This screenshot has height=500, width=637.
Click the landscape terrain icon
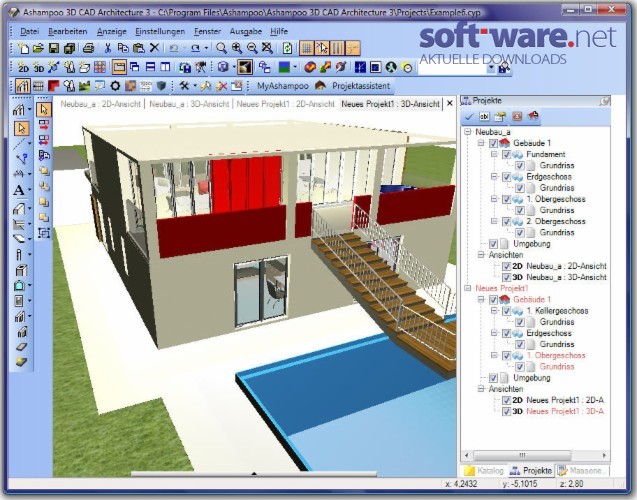point(84,86)
